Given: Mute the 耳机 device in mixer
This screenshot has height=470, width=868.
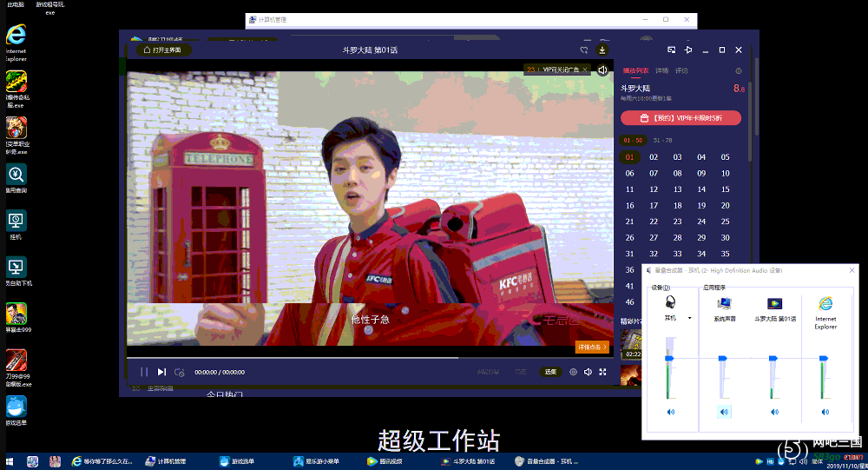Looking at the screenshot, I should pos(670,412).
